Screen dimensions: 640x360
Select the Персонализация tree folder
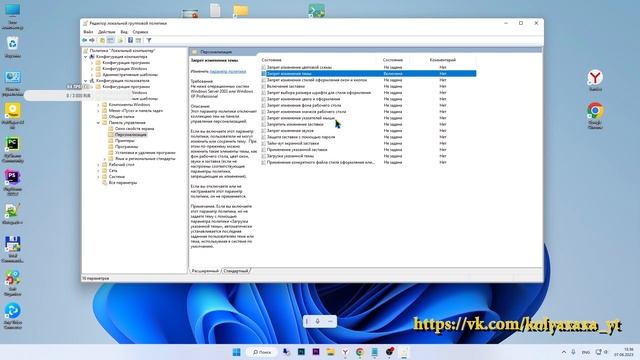point(131,135)
